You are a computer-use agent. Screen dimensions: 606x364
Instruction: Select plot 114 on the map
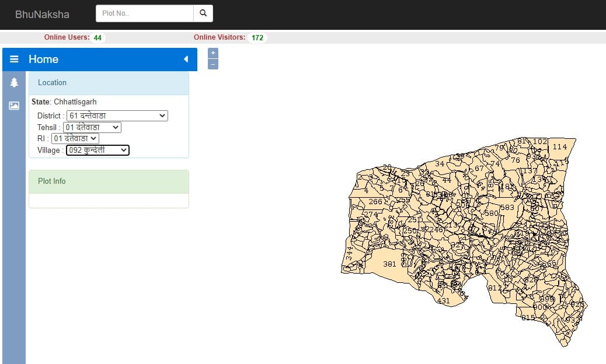point(560,147)
